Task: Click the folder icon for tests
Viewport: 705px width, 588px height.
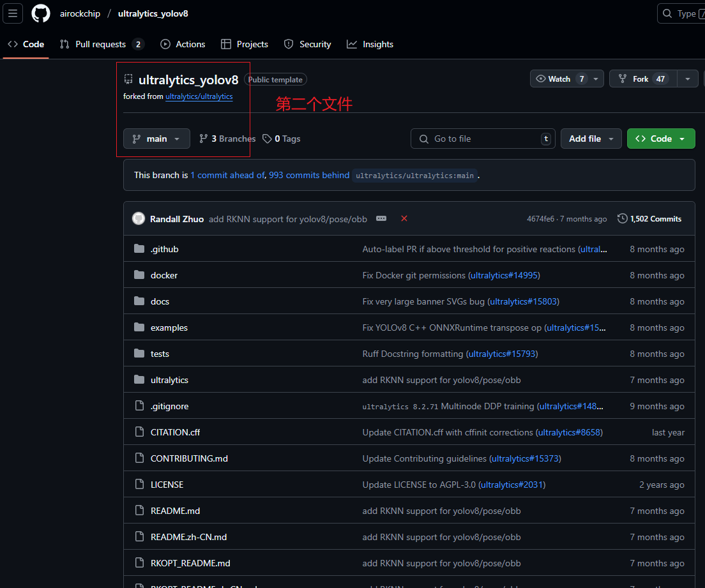Action: pos(139,353)
